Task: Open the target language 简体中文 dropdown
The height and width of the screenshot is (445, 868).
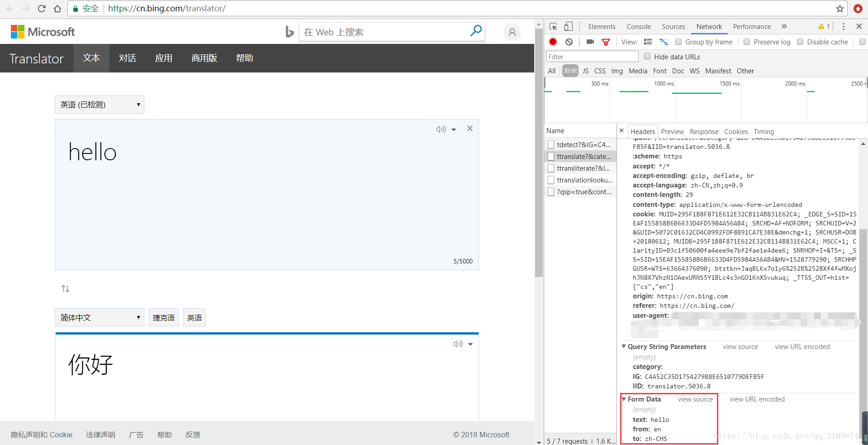Action: click(x=100, y=317)
